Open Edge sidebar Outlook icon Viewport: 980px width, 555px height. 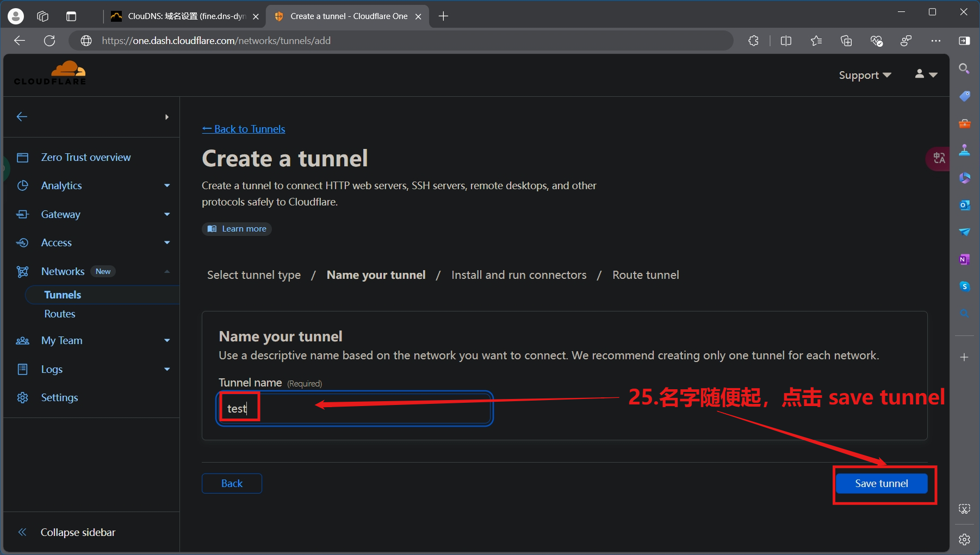pyautogui.click(x=964, y=205)
